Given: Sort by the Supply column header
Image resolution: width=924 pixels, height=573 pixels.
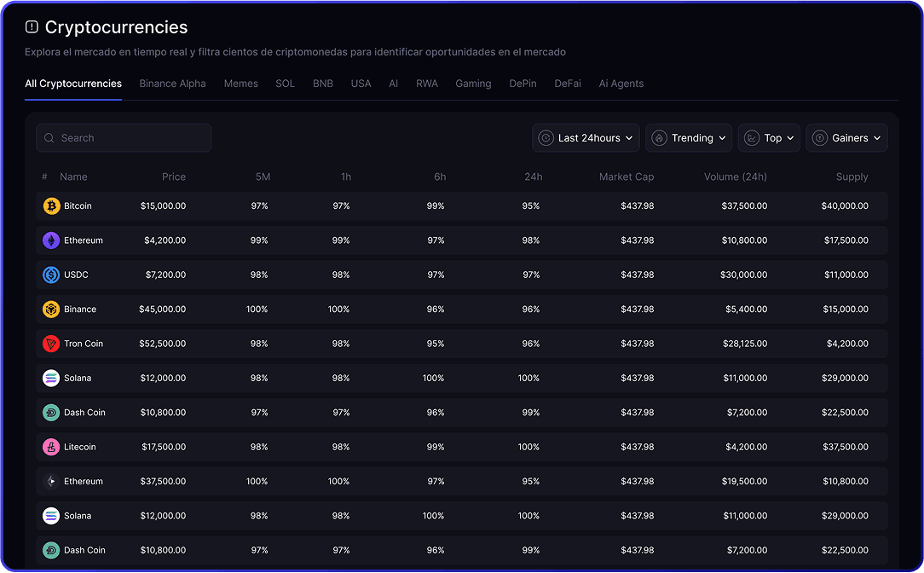Looking at the screenshot, I should click(852, 177).
